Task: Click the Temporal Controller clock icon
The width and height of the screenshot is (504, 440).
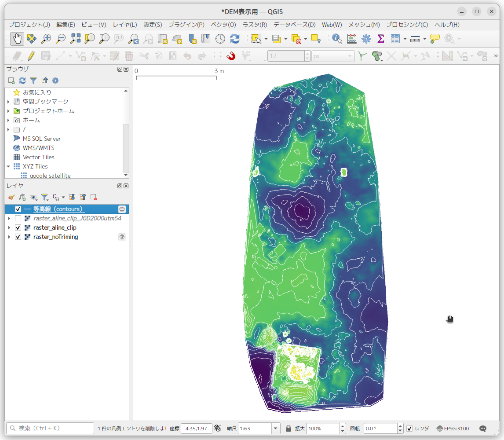Action: click(x=220, y=39)
